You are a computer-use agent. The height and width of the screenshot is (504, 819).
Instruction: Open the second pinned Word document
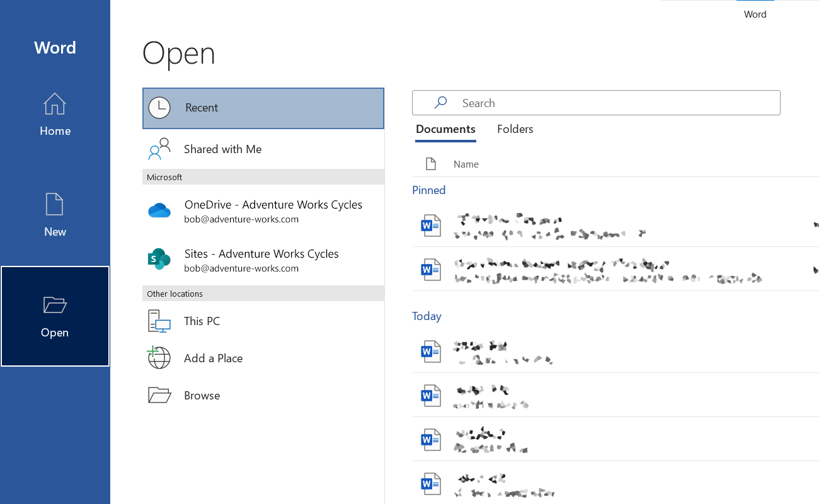tap(616, 269)
